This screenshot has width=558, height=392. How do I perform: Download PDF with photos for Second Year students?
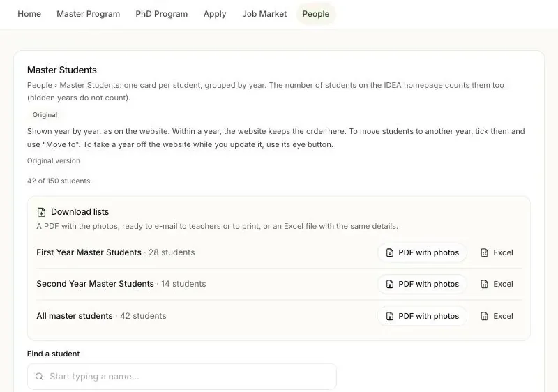[x=423, y=284]
